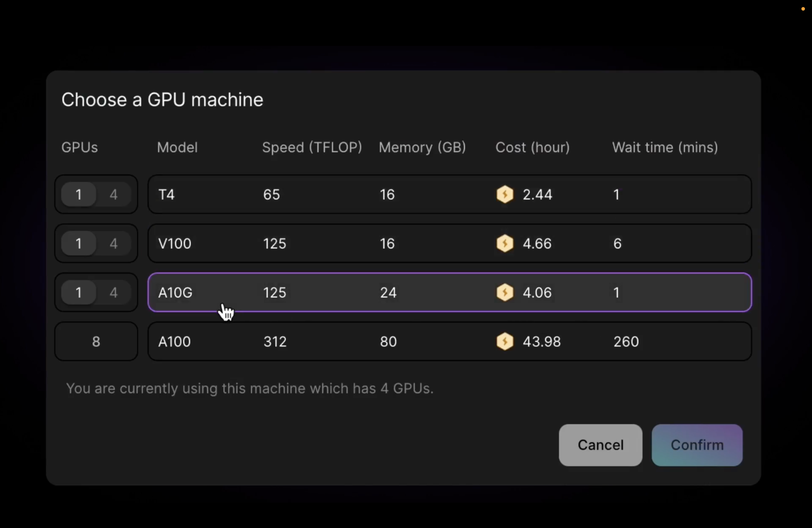Screen dimensions: 812x528
Task: Switch T4 GPU count to 4
Action: (x=114, y=194)
